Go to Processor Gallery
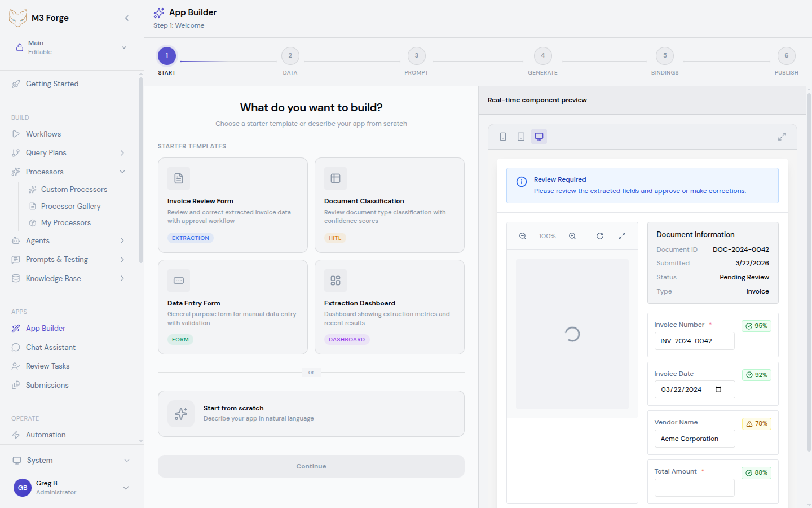Screen dimensions: 812x508 click(x=71, y=206)
